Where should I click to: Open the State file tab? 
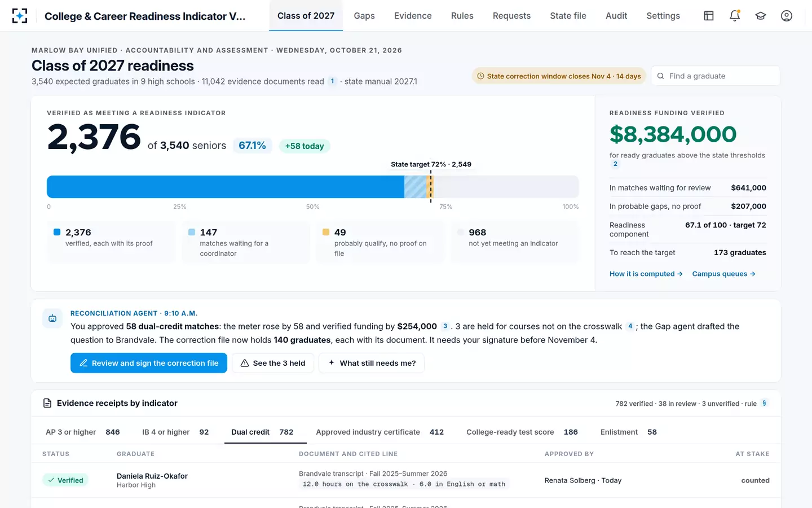pos(568,16)
